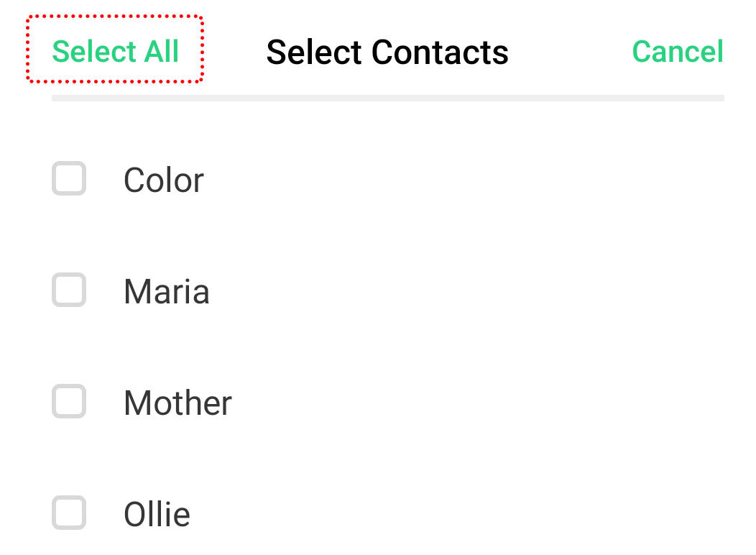The width and height of the screenshot is (756, 555).
Task: Tick the Maria checkbox
Action: click(69, 290)
